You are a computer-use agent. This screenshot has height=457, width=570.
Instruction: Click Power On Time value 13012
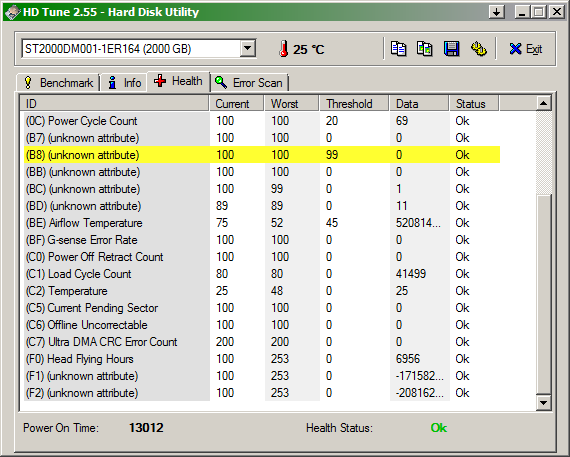(146, 428)
